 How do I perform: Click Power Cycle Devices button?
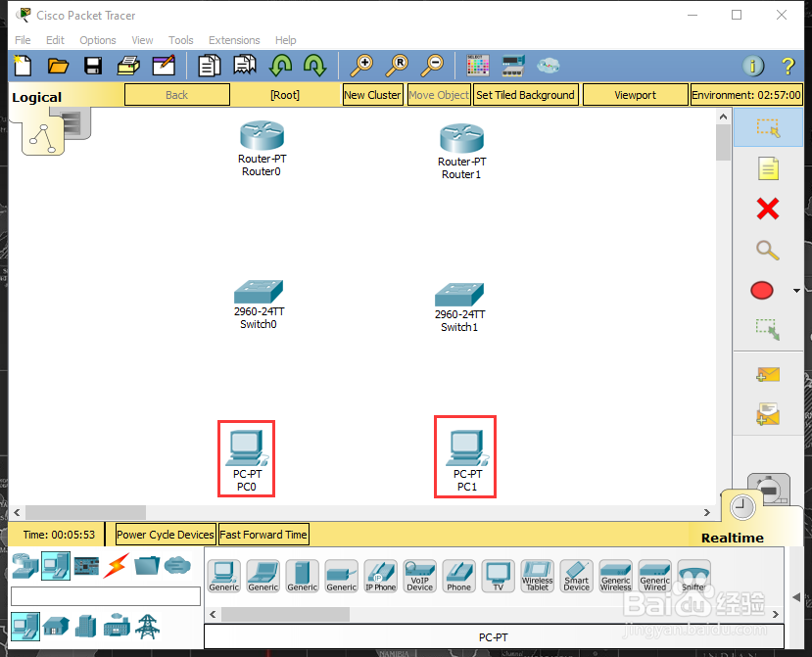click(166, 535)
